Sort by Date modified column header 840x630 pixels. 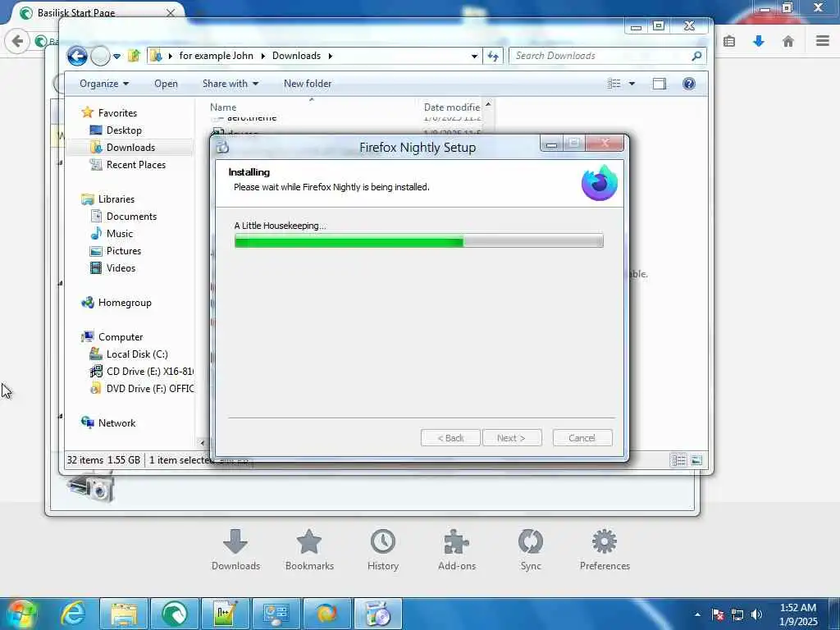tap(452, 107)
